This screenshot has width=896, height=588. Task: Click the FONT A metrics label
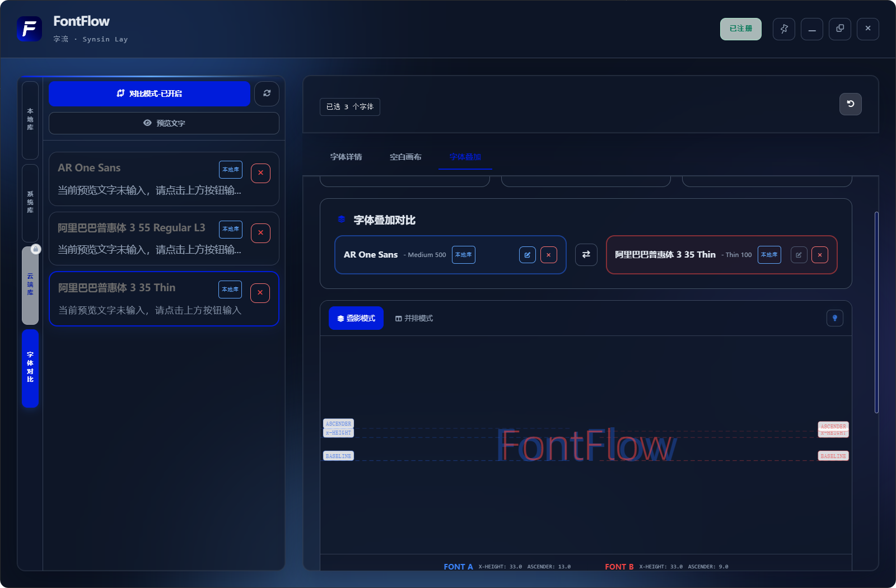(x=458, y=567)
